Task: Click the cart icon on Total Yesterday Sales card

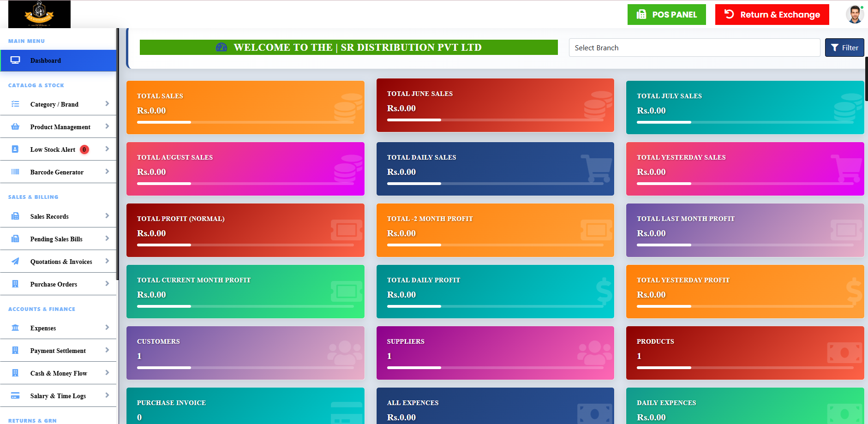Action: [846, 168]
